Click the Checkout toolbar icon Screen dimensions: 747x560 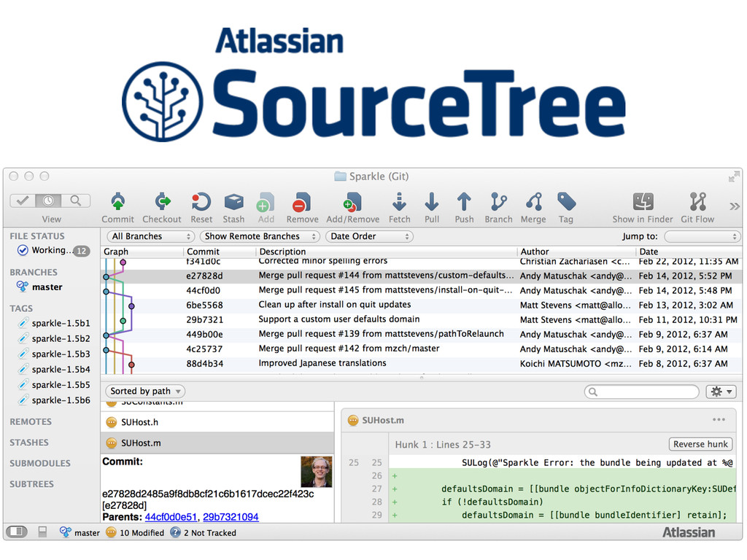point(163,203)
